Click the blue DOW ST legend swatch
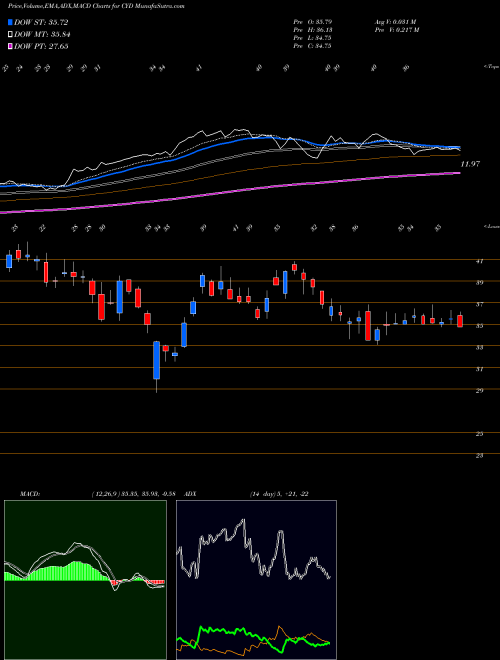The image size is (500, 660). (10, 22)
